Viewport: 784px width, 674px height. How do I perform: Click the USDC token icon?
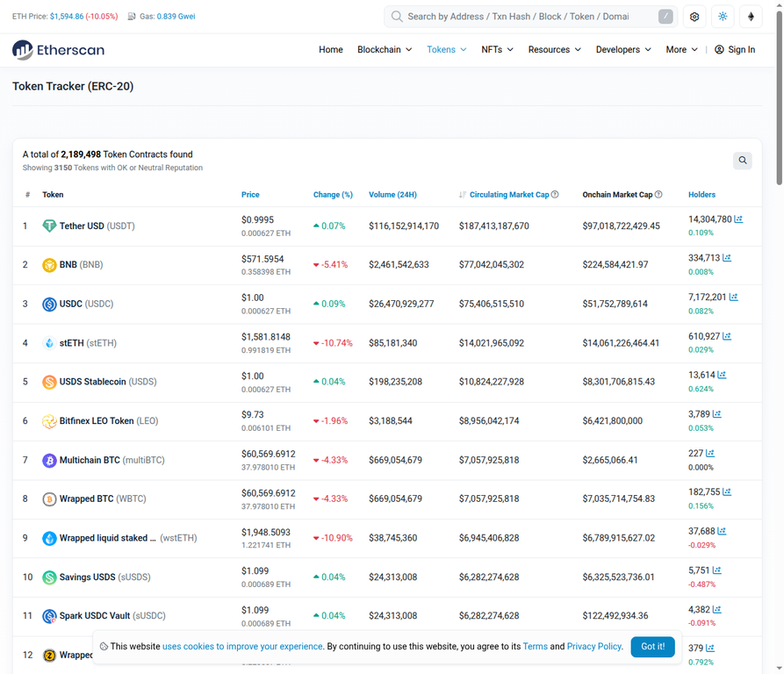pyautogui.click(x=49, y=304)
